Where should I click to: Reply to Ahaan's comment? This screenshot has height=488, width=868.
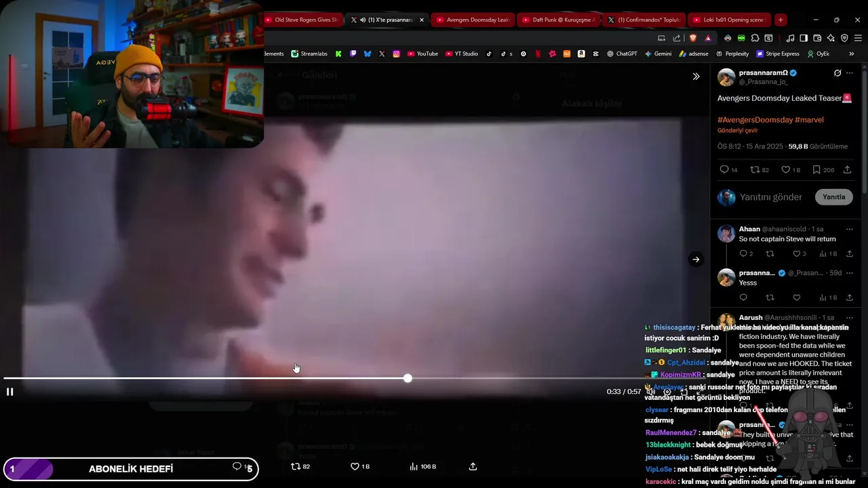746,253
